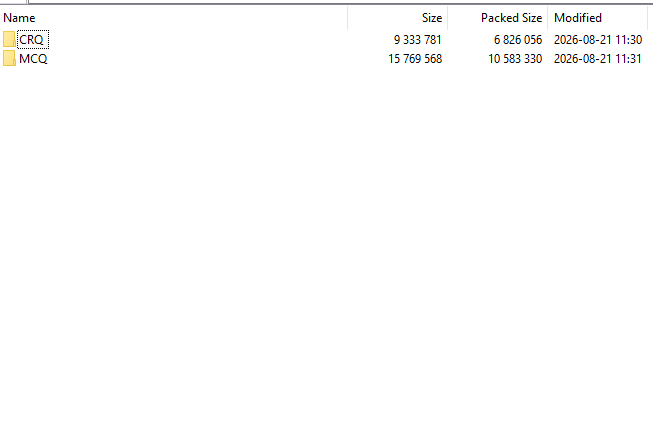Click MCQ packed size 10 583 330
This screenshot has height=431, width=653.
point(515,59)
